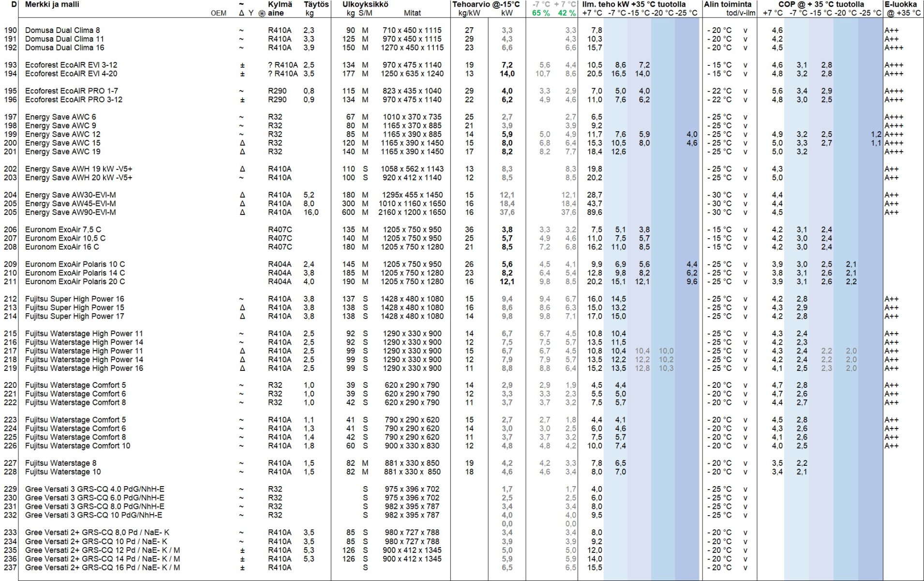Select row number 209
Viewport: 924px width, 581px height.
pyautogui.click(x=10, y=264)
